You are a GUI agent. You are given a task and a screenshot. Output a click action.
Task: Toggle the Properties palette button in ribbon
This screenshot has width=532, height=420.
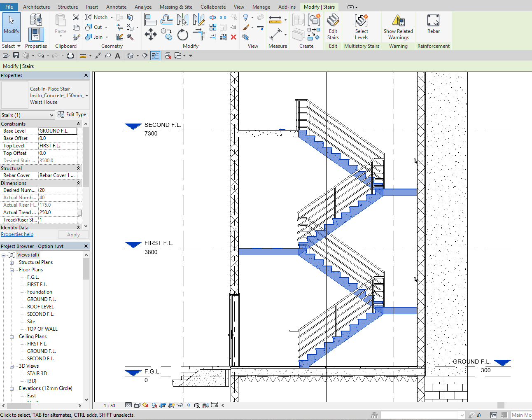click(36, 35)
